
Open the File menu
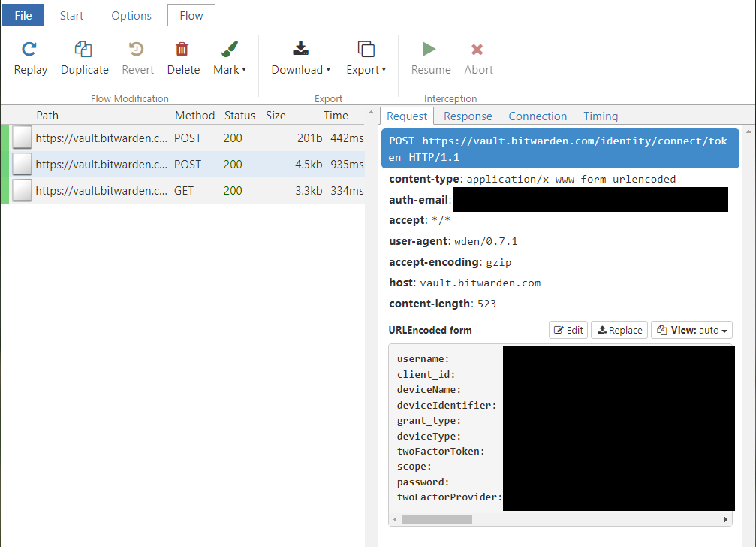pyautogui.click(x=23, y=15)
